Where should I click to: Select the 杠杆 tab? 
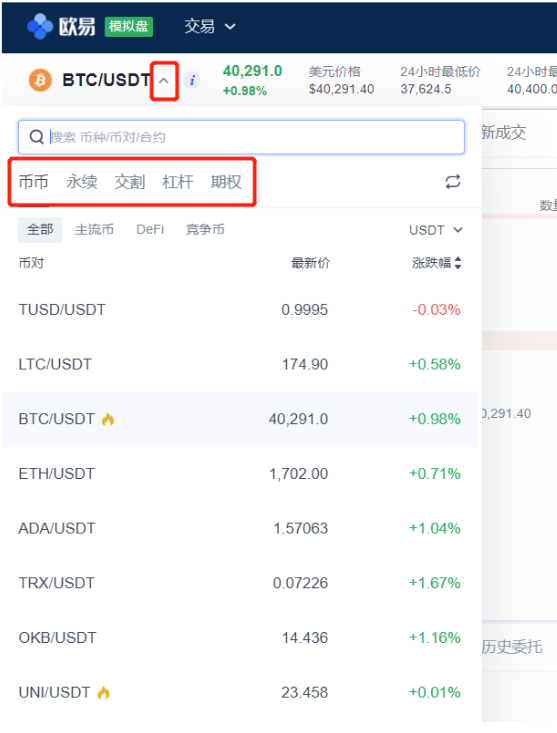click(178, 182)
